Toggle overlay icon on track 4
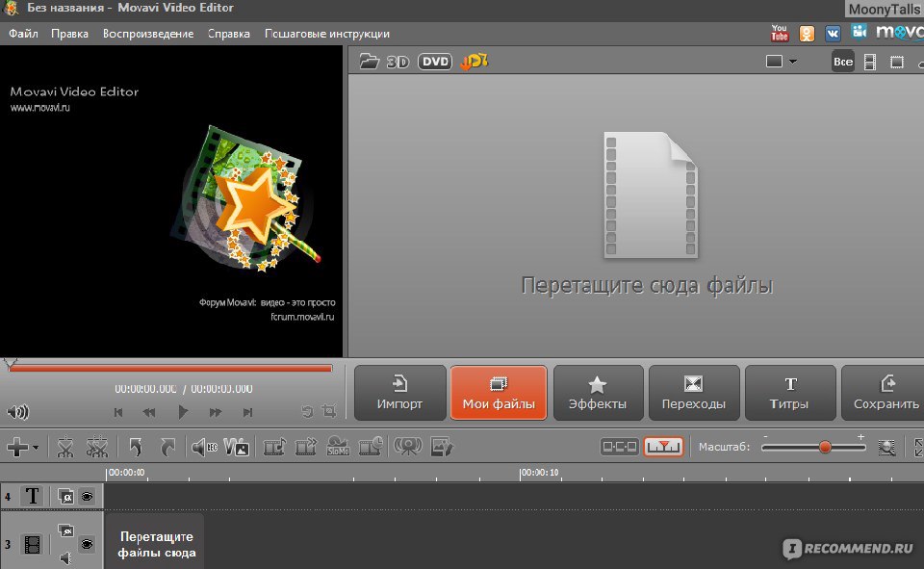Screen dimensions: 924x569 click(66, 497)
